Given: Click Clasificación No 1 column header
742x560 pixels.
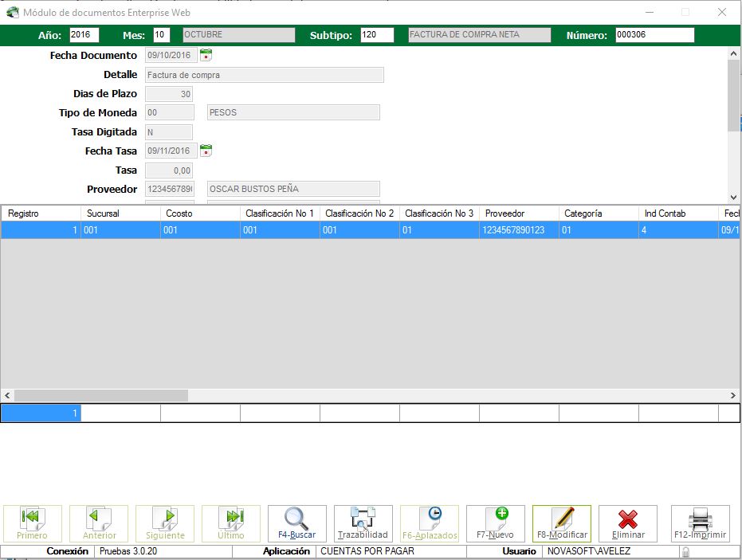Looking at the screenshot, I should (280, 213).
